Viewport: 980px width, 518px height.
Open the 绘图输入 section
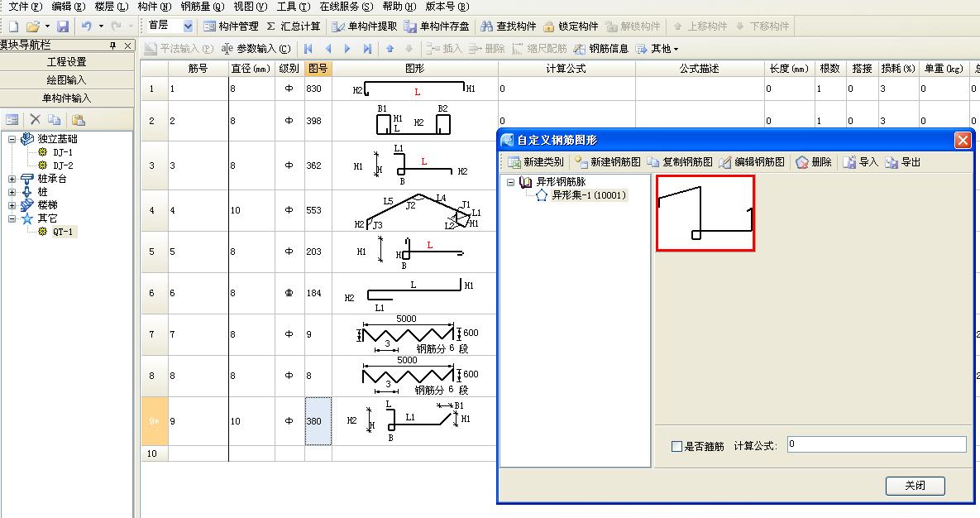click(x=67, y=80)
